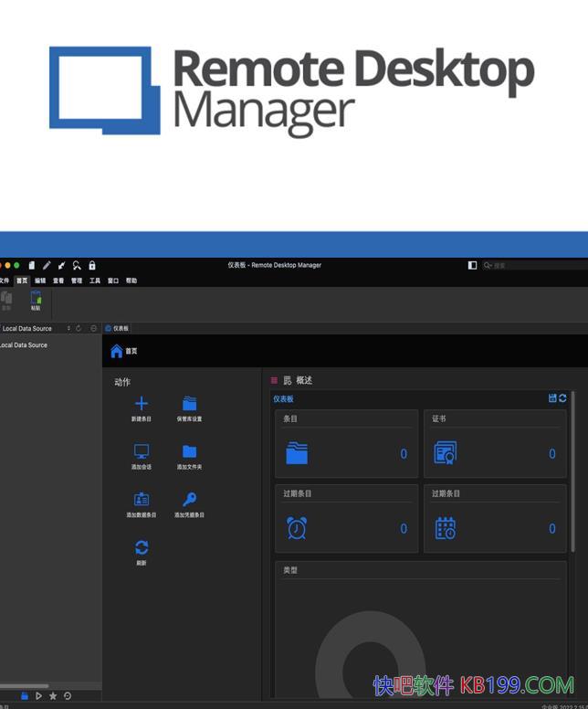Click the 新建条目 plus icon
Image resolution: width=588 pixels, height=709 pixels.
142,404
